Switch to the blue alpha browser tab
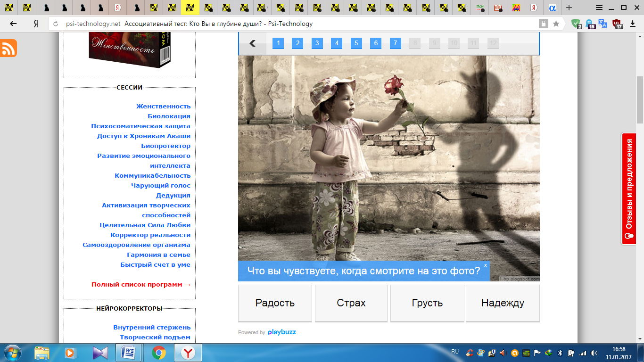 (551, 8)
